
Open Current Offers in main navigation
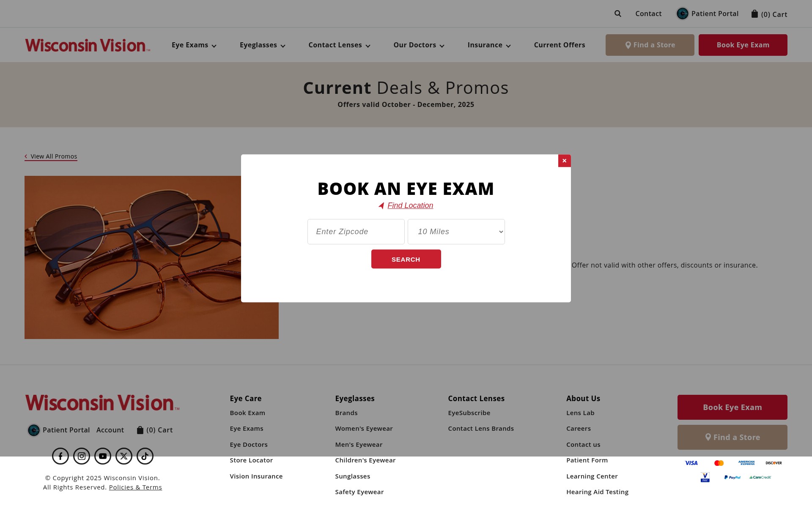coord(560,45)
